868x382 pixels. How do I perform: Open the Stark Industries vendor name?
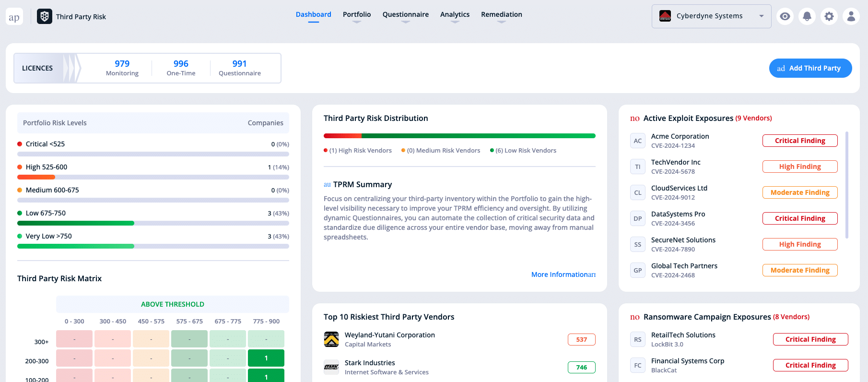370,363
